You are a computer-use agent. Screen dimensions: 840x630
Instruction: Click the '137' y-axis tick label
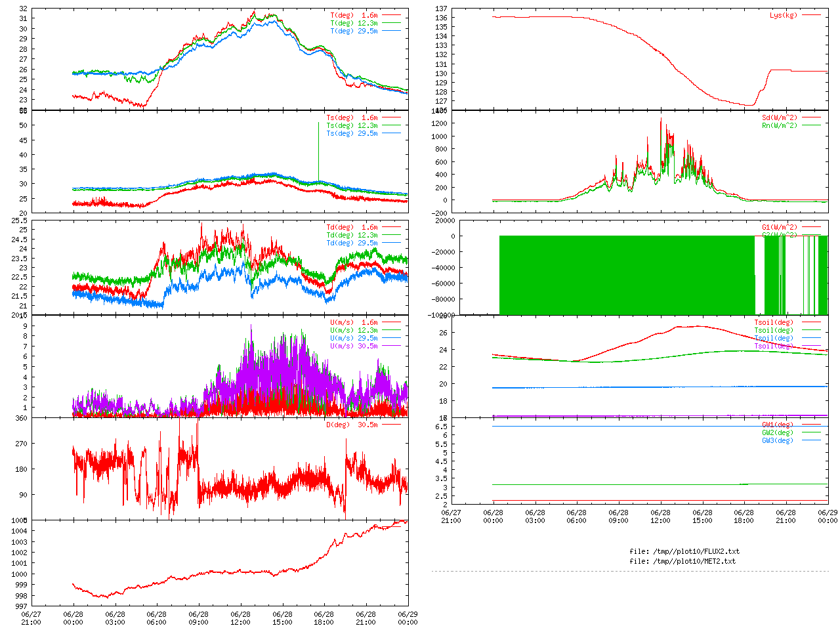[441, 9]
